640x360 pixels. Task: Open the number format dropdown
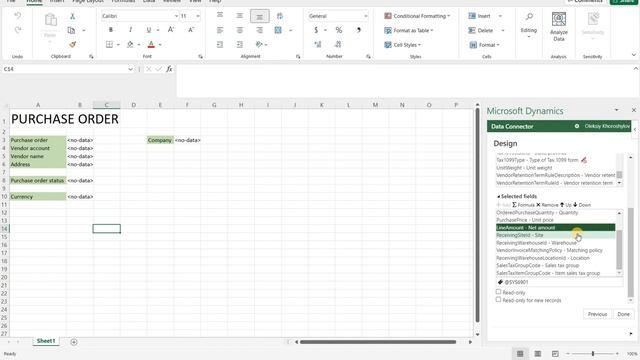pyautogui.click(x=365, y=16)
